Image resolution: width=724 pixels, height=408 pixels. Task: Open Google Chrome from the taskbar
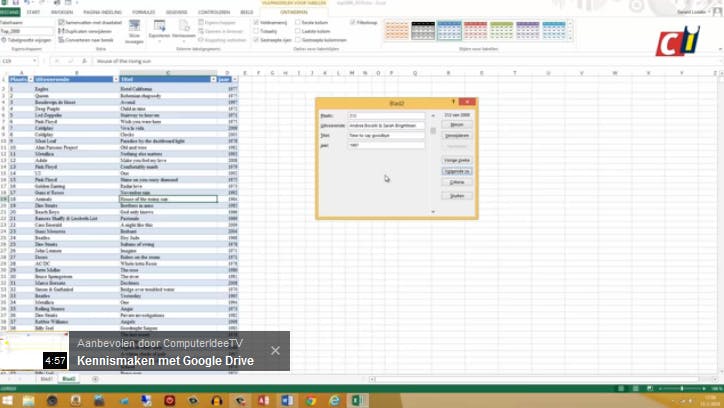point(311,400)
